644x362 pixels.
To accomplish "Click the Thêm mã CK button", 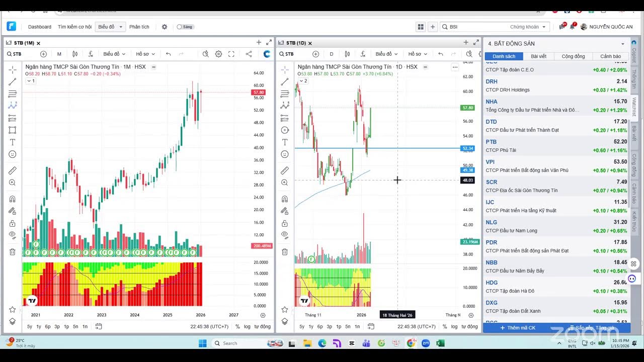I will click(x=518, y=328).
